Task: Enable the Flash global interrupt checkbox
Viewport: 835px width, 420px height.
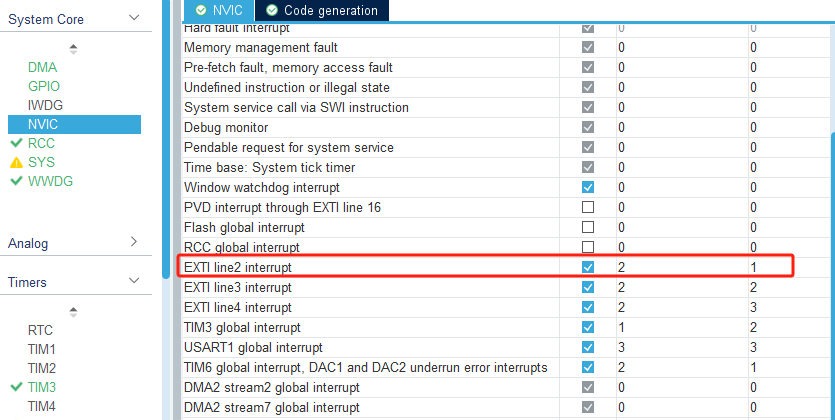Action: tap(588, 227)
